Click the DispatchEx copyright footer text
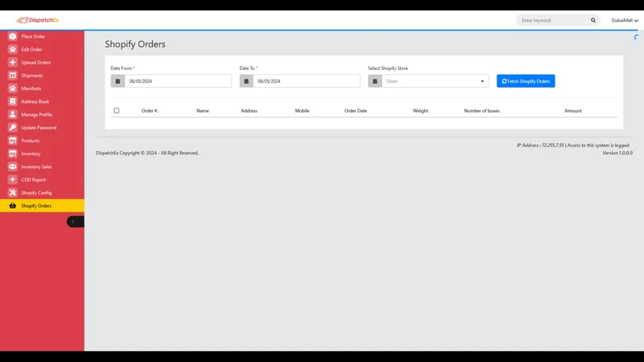644x362 pixels. 147,153
